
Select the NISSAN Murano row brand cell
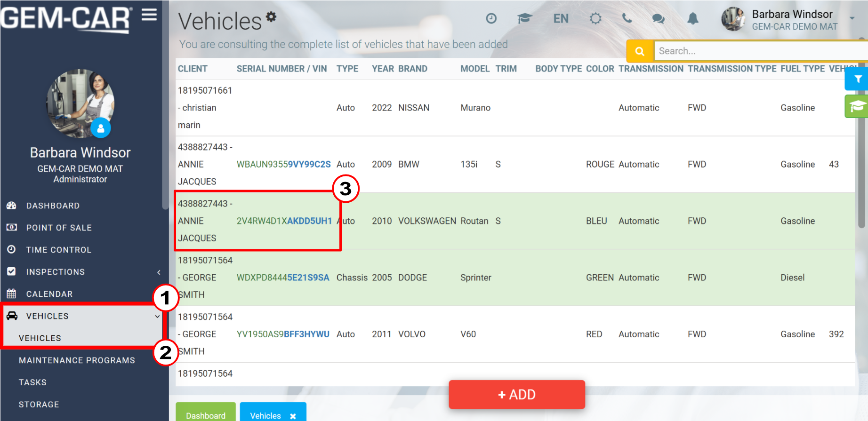(x=414, y=108)
